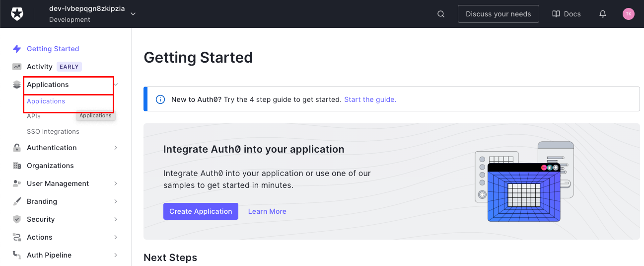Click the Security shield icon in sidebar
Screen dimensions: 644x266
[x=17, y=219]
